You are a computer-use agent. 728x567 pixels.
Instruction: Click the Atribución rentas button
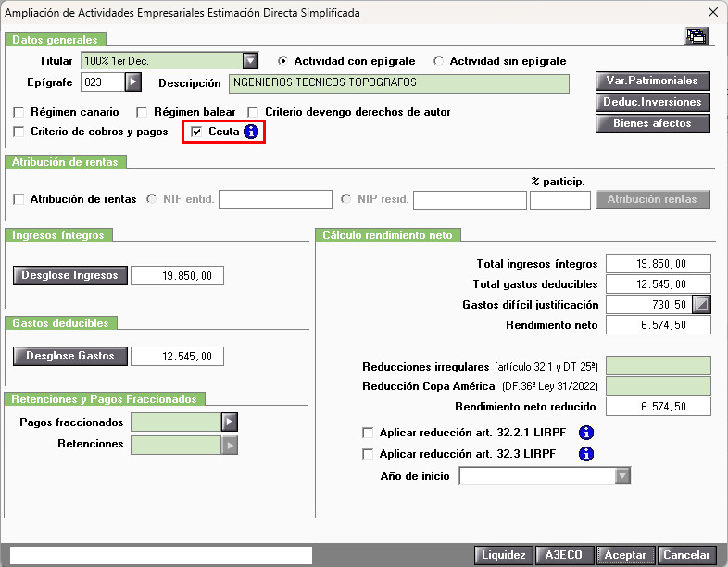click(652, 200)
